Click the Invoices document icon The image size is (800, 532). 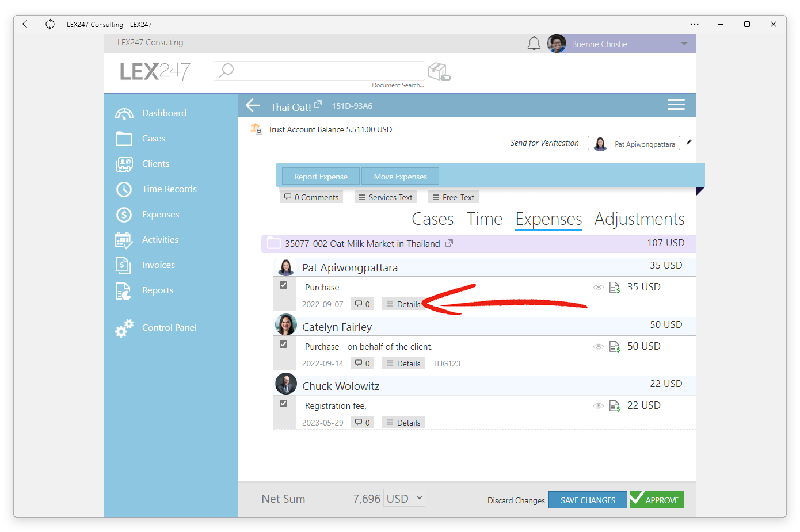(x=123, y=265)
